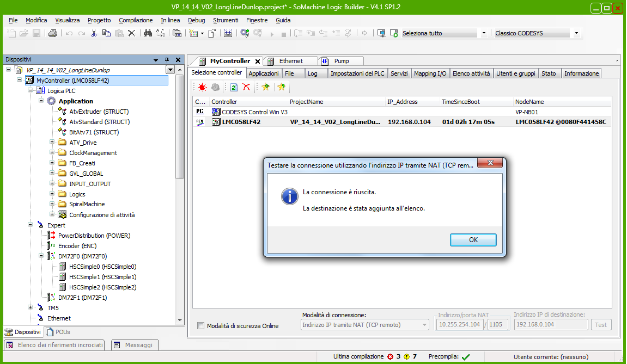Switch to the Pump editor tab

click(341, 61)
